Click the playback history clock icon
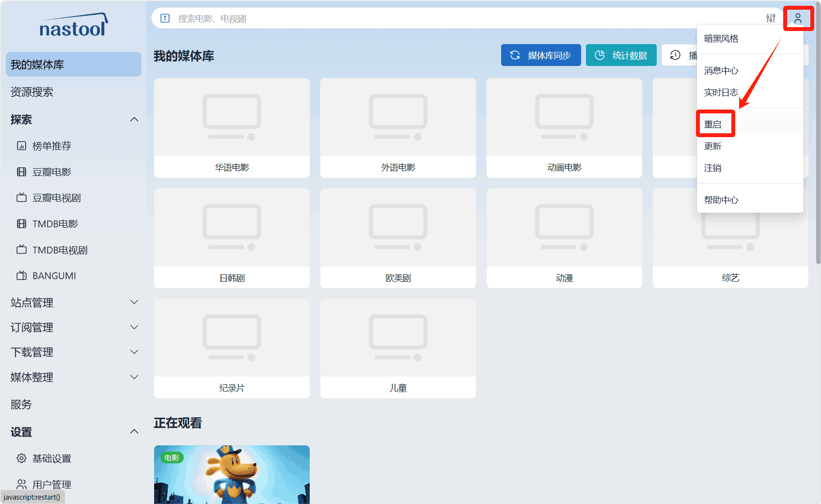The height and width of the screenshot is (504, 821). (x=675, y=55)
